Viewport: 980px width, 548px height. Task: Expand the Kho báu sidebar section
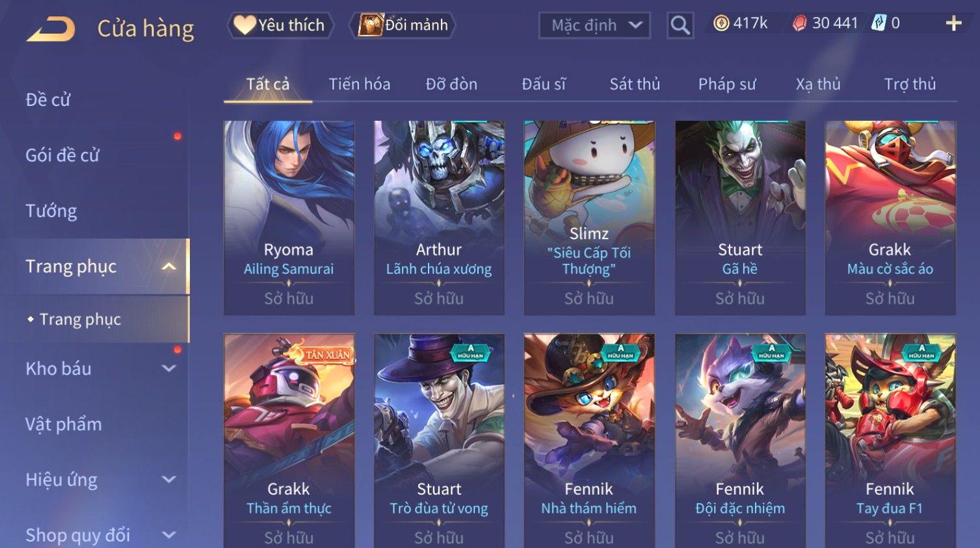click(169, 369)
